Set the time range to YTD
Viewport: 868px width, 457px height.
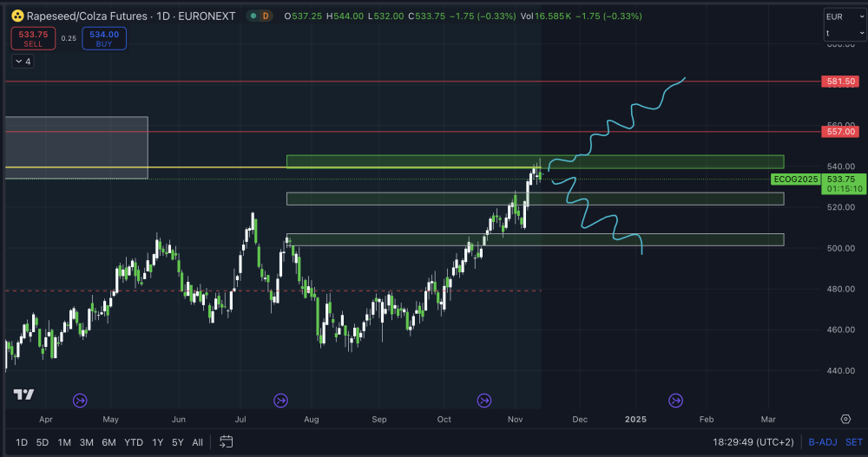click(134, 442)
